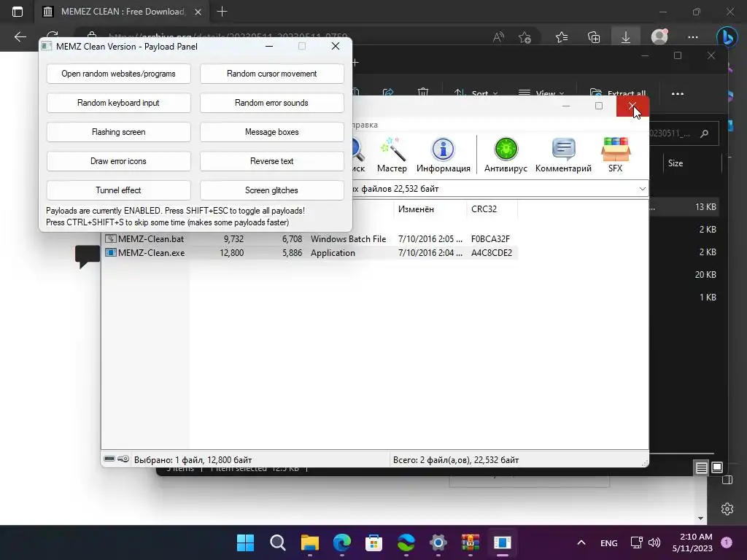The image size is (747, 560).
Task: Open volume control in system tray
Action: tap(654, 542)
